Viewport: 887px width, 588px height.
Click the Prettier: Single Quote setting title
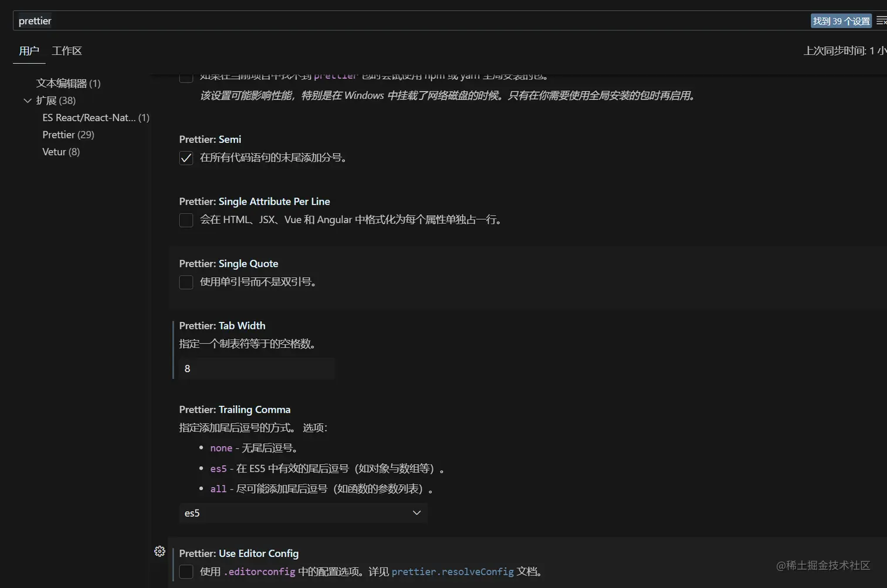[x=229, y=263]
